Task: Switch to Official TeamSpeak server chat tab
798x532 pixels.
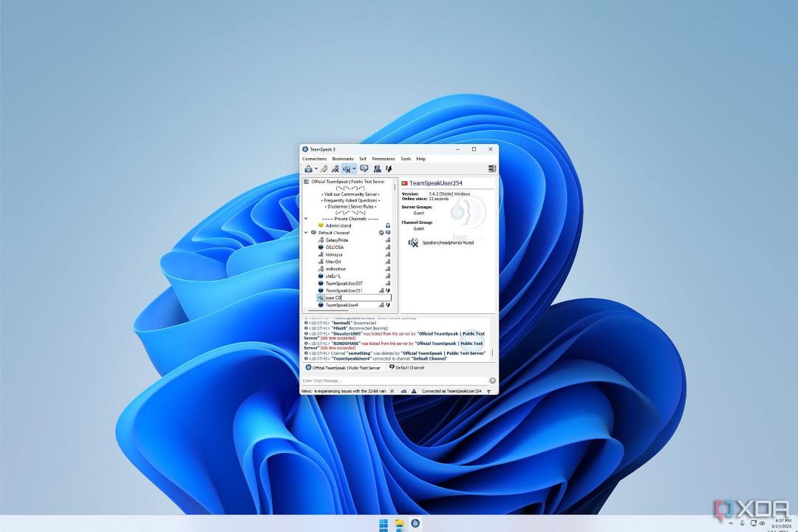Action: 343,367
